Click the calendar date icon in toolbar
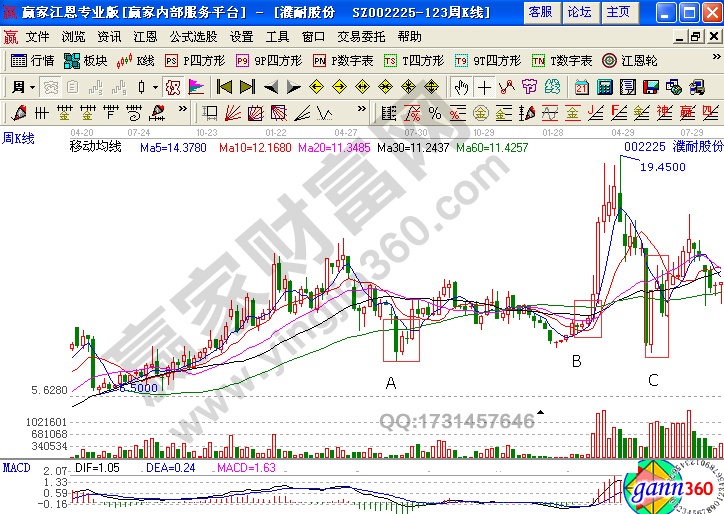724x514 pixels. point(582,87)
